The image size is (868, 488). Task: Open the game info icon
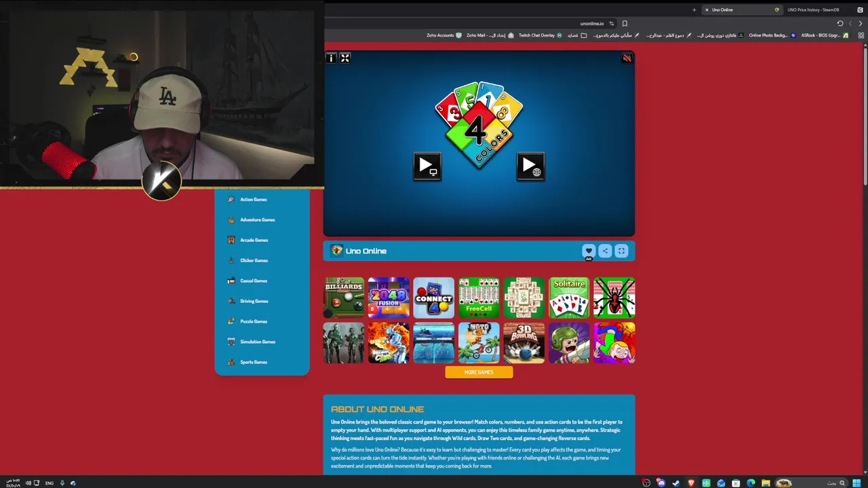(x=331, y=58)
